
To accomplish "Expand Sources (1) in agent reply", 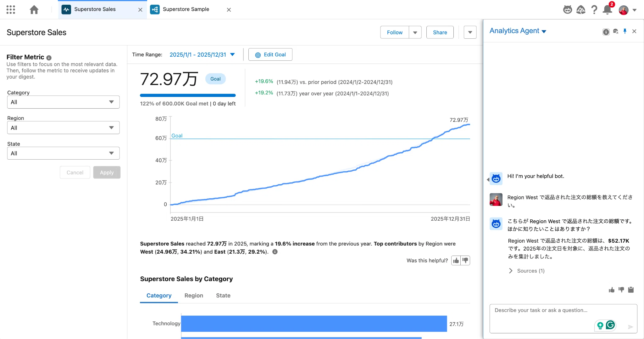I will (x=526, y=271).
